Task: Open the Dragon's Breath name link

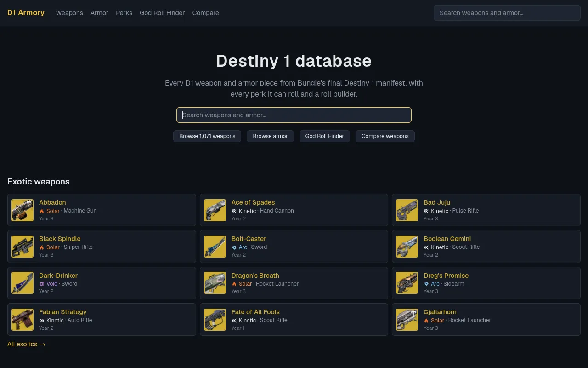Action: point(255,276)
